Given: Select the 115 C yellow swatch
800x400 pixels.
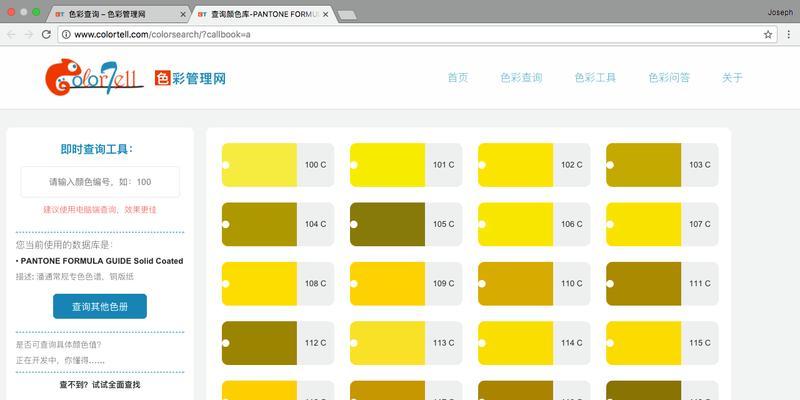Looking at the screenshot, I should [x=662, y=343].
